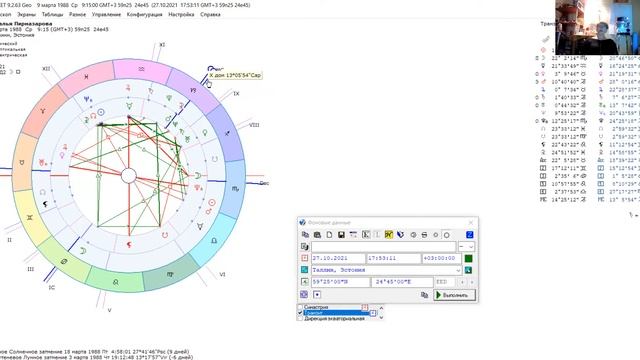Image resolution: width=640 pixels, height=360 pixels.
Task: Click the lunar eclipse line in status text
Action: (x=97, y=357)
